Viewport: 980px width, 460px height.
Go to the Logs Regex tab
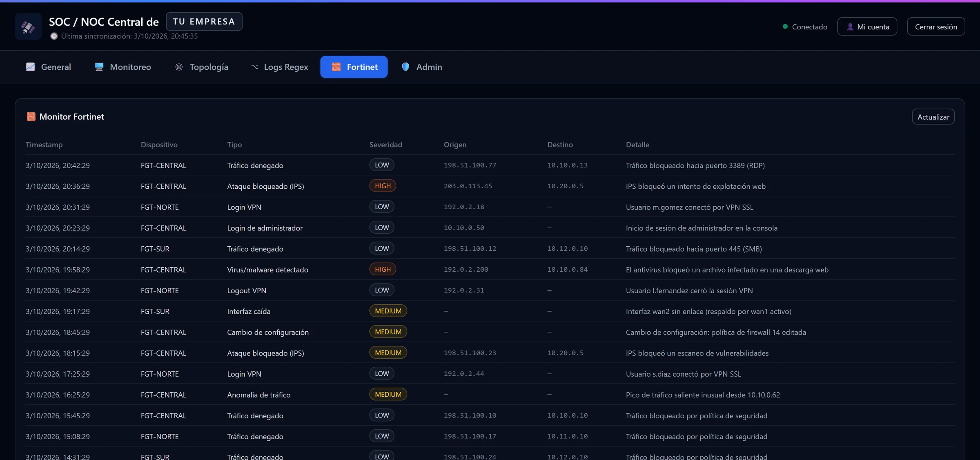(x=279, y=67)
